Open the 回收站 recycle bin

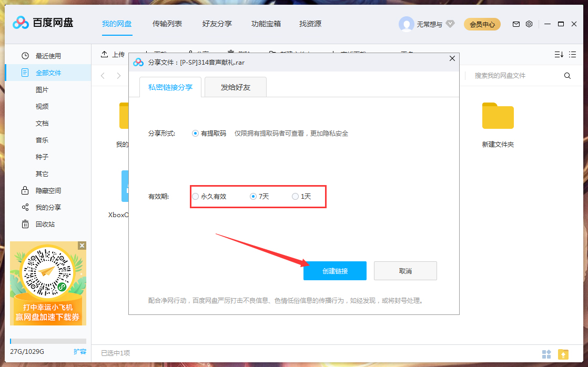coord(45,224)
